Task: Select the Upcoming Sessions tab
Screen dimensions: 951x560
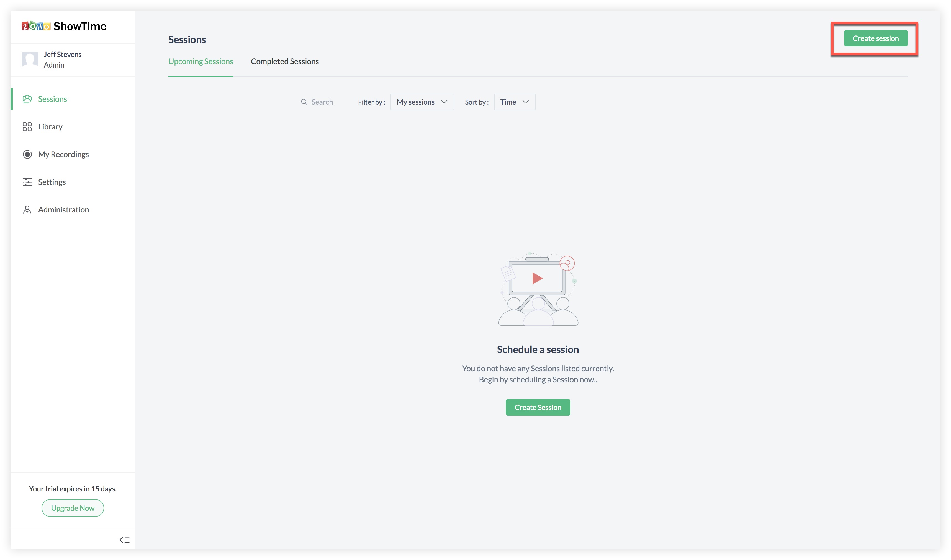Action: pos(201,61)
